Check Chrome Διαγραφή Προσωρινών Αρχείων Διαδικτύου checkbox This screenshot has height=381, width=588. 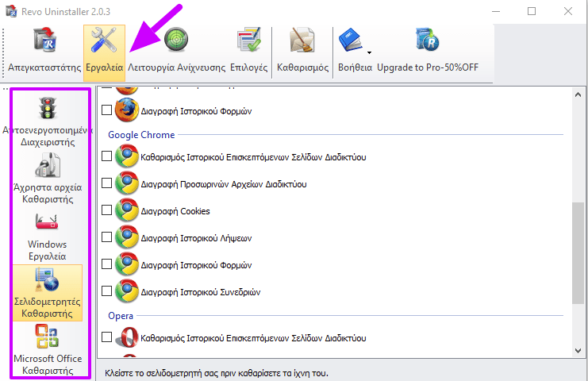point(107,183)
